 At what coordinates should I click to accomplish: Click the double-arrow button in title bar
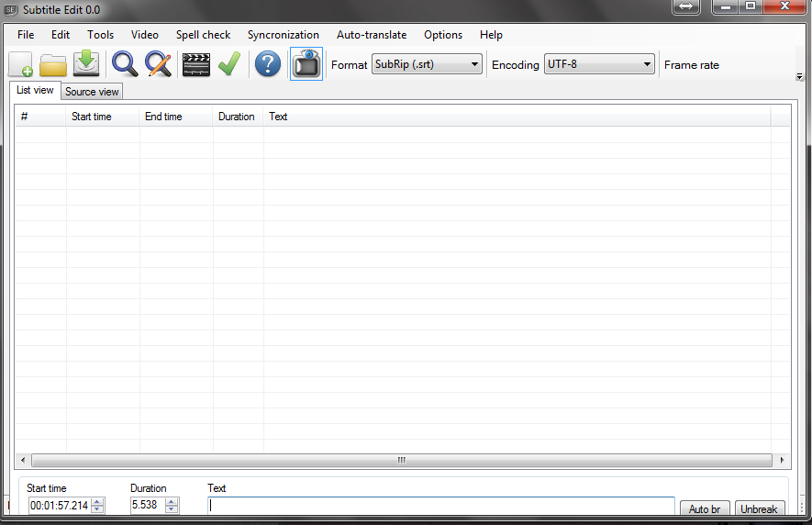tap(686, 6)
